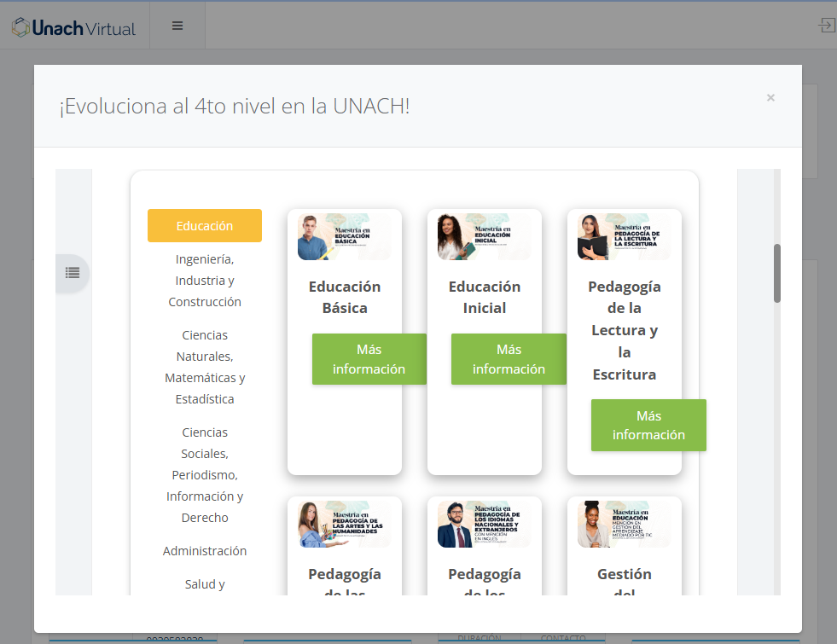This screenshot has width=837, height=644.
Task: Open Más información for Pedagogía de Lectura
Action: tap(648, 425)
